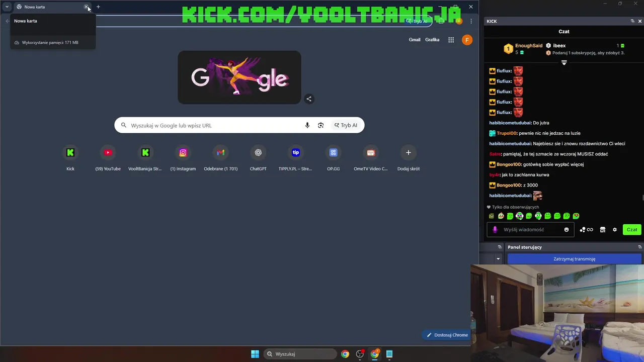644x362 pixels.
Task: Open OBS Studio from taskbar
Action: click(x=360, y=354)
